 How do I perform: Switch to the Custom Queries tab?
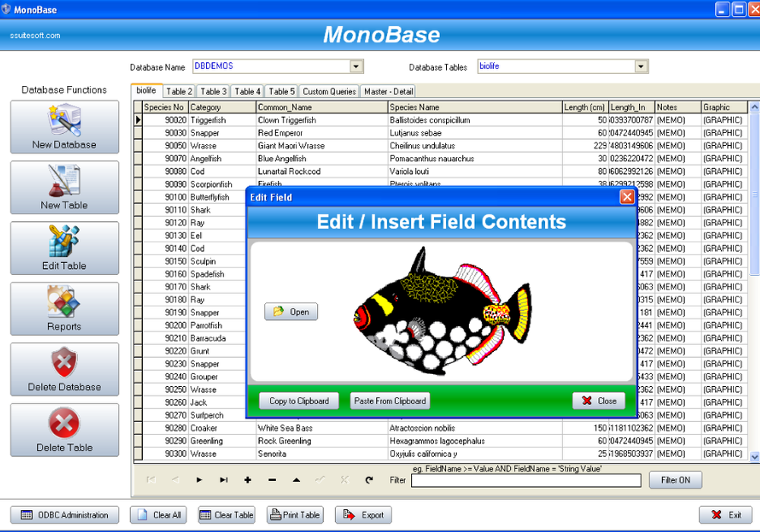pyautogui.click(x=328, y=90)
